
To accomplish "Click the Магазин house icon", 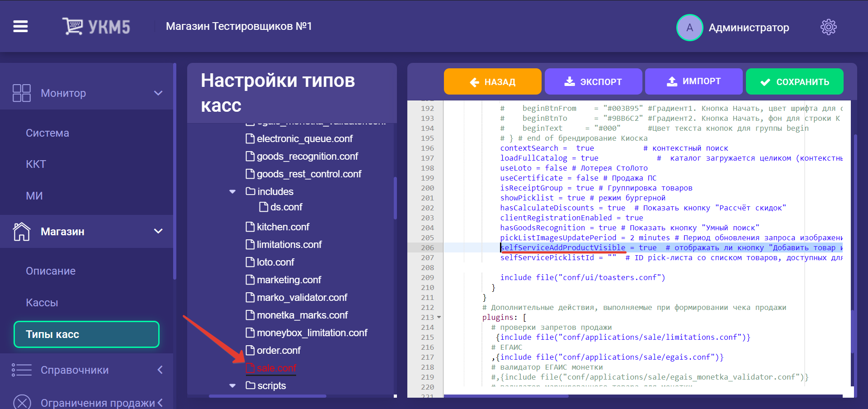I will pos(22,232).
